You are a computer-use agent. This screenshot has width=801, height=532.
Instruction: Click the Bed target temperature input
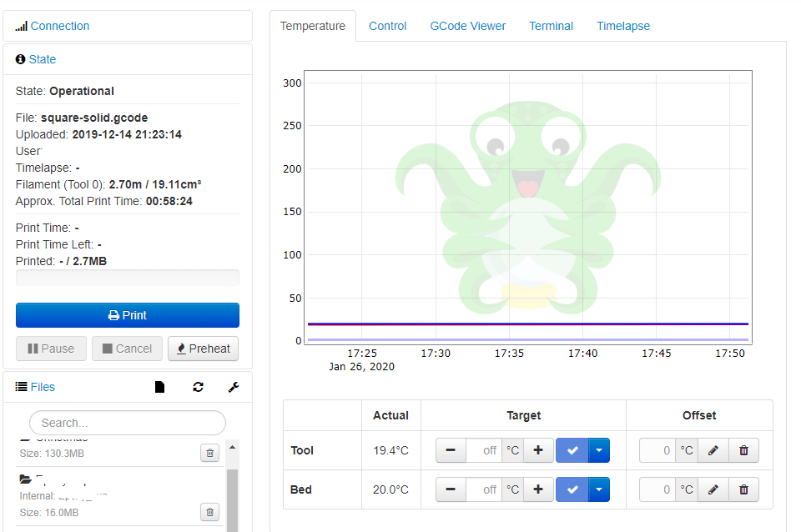tap(483, 489)
